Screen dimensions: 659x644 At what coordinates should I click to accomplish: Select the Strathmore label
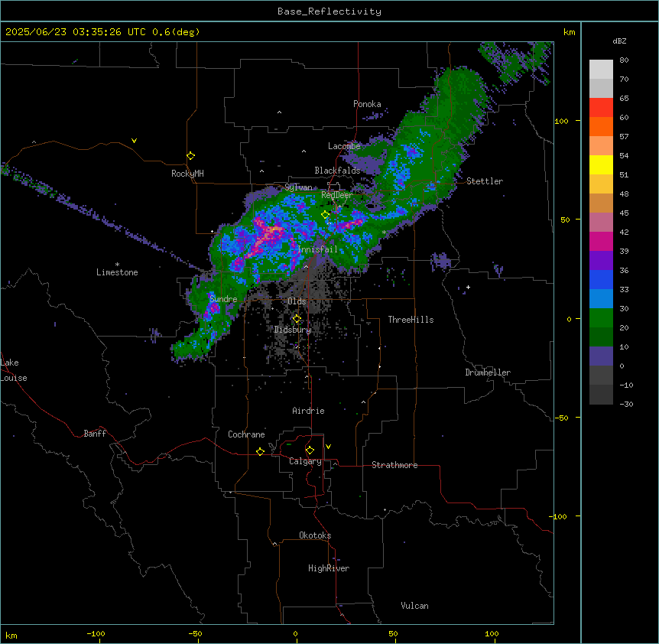pos(394,465)
